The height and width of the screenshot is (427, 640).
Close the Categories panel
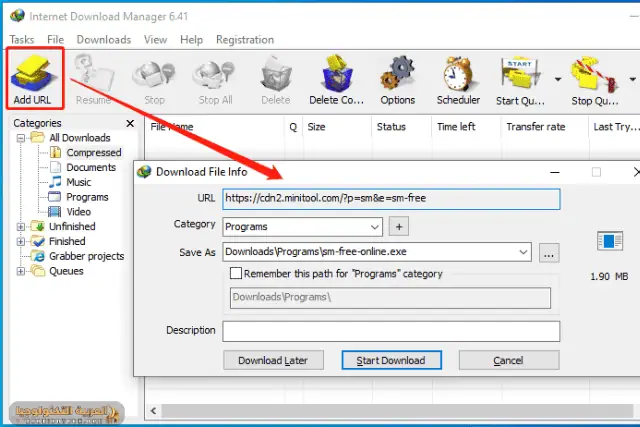(130, 123)
